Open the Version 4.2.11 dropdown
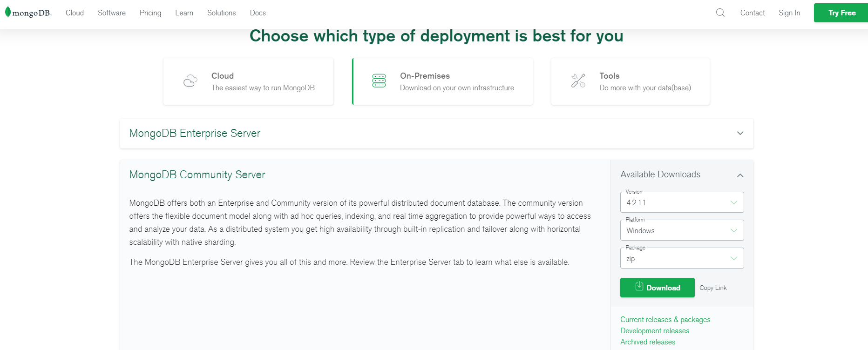This screenshot has width=868, height=350. 682,202
